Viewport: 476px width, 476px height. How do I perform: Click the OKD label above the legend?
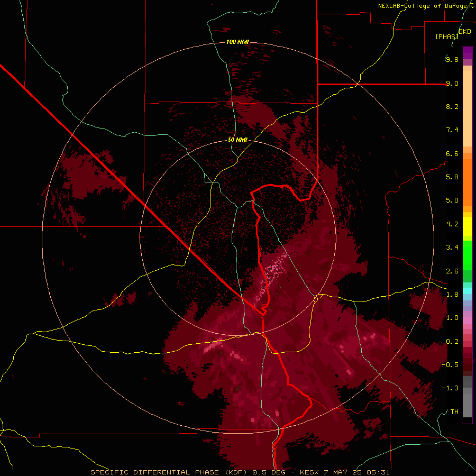pos(465,32)
